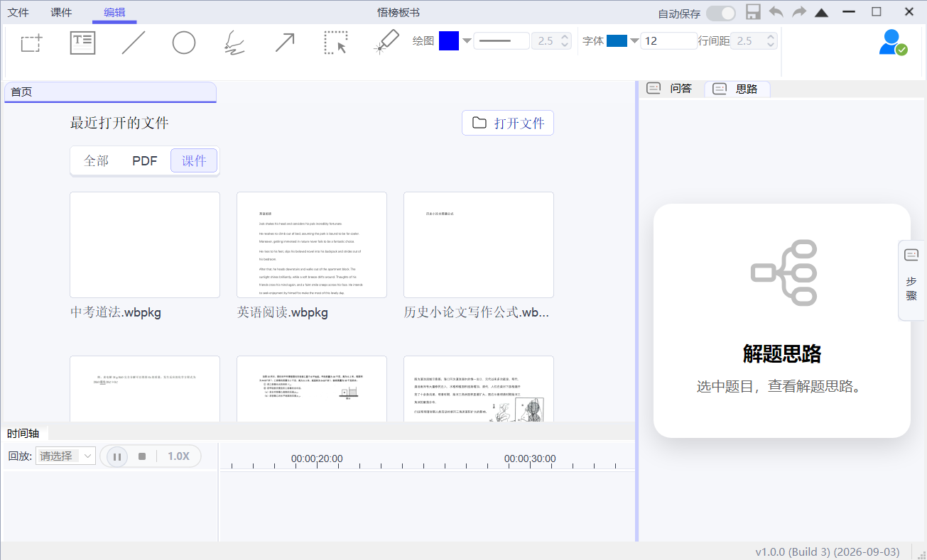Open the 绘图 color dropdown arrow
927x560 pixels.
click(467, 40)
